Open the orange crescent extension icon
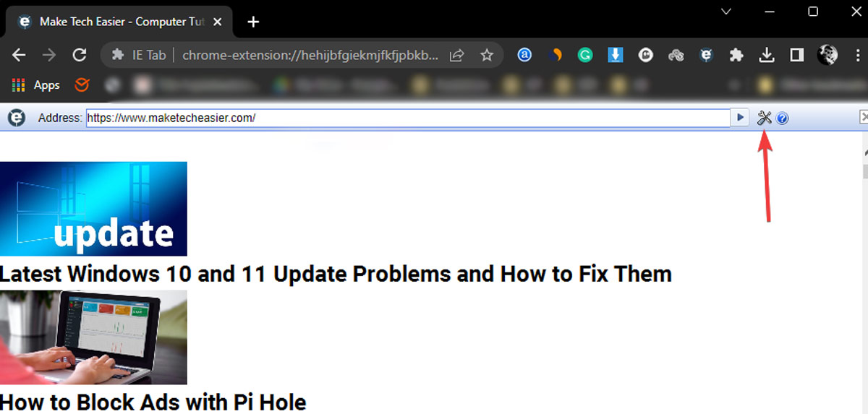Viewport: 868px width, 414px height. click(x=556, y=55)
